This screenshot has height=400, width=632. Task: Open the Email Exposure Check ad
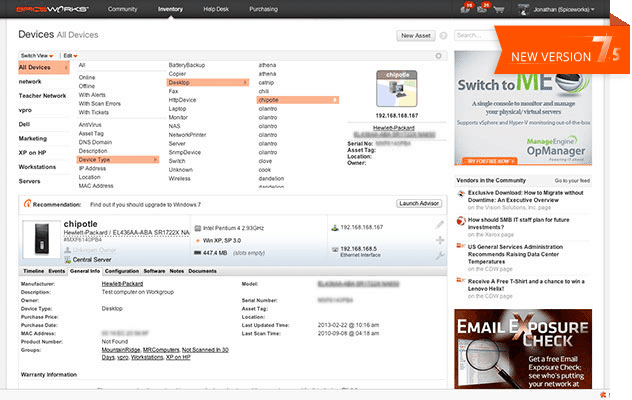523,349
